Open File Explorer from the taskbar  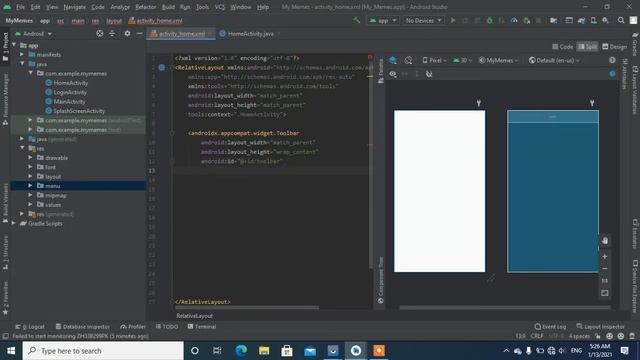[264, 351]
